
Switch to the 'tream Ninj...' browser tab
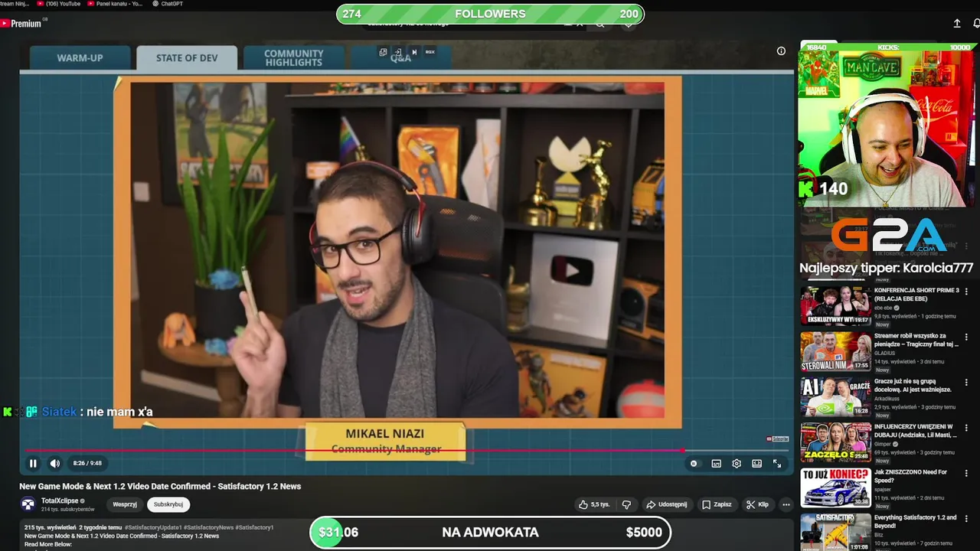[x=15, y=4]
